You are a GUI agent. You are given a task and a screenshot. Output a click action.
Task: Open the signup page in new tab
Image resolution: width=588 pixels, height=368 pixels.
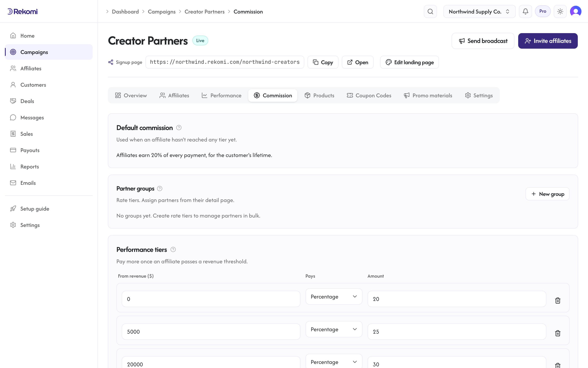click(x=357, y=62)
